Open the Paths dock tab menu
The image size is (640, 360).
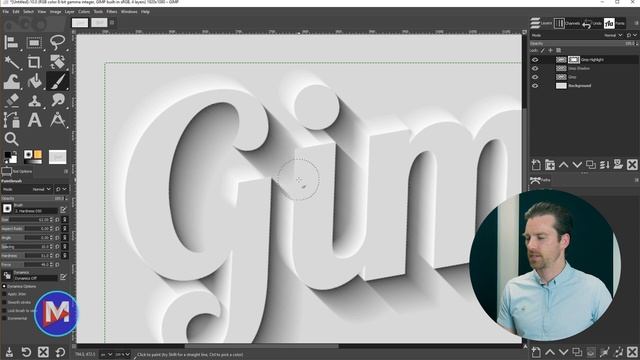(x=636, y=180)
